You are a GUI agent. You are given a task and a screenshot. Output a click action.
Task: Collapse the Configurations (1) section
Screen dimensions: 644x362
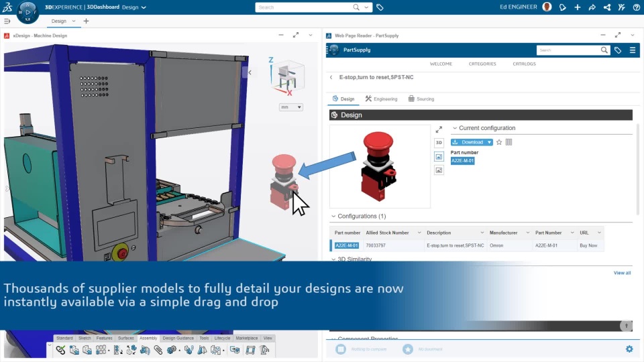point(333,217)
